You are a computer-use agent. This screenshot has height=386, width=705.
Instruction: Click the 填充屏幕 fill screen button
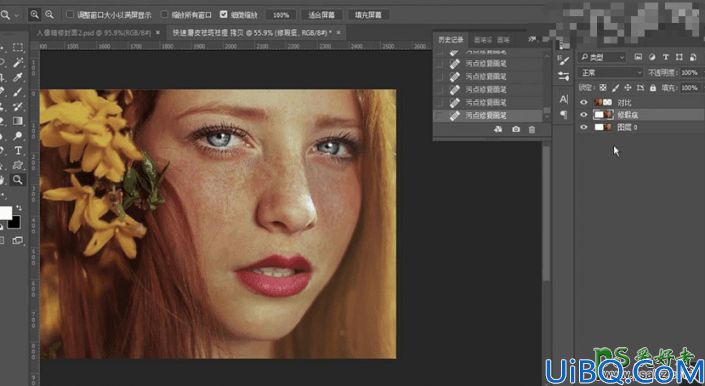click(x=368, y=15)
